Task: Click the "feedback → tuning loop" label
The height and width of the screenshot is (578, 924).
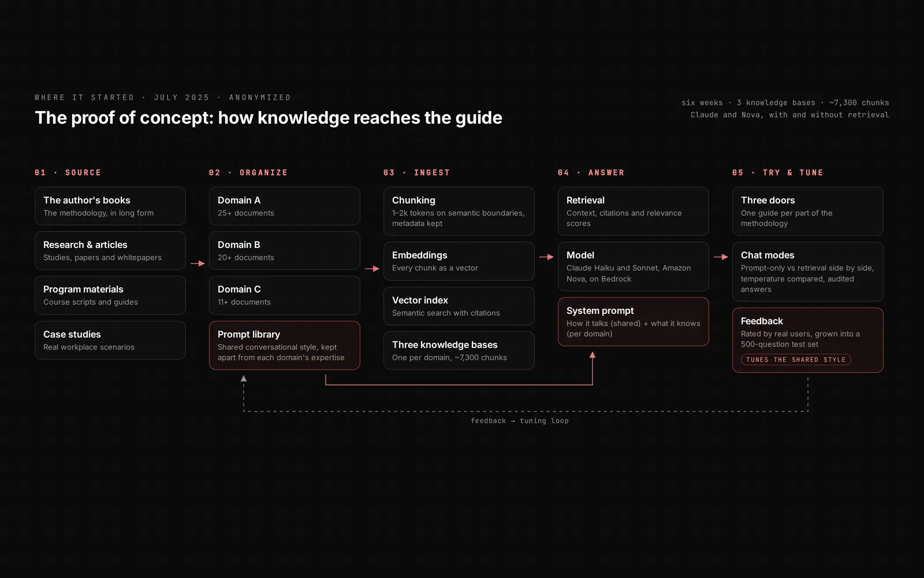Action: pos(520,421)
